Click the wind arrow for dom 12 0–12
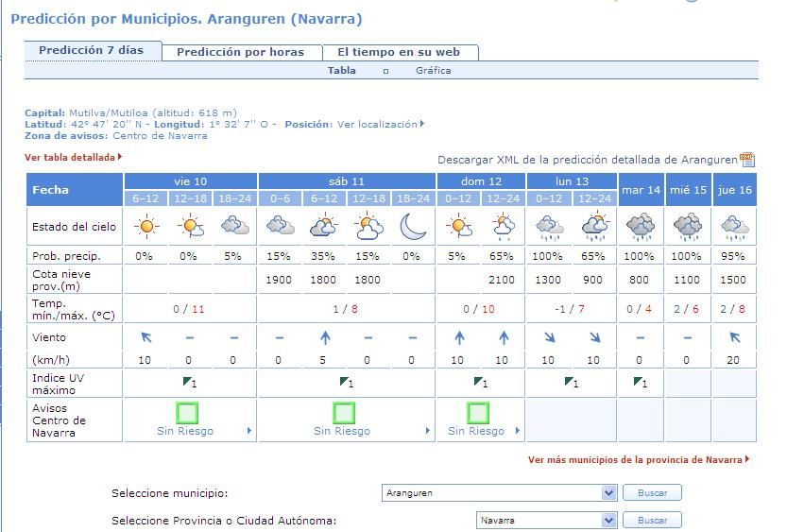 459,337
